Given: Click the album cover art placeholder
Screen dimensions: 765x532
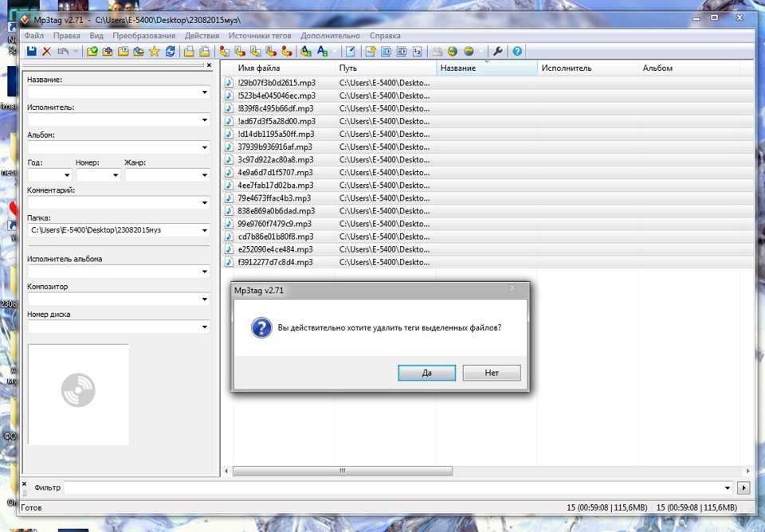Looking at the screenshot, I should (79, 394).
